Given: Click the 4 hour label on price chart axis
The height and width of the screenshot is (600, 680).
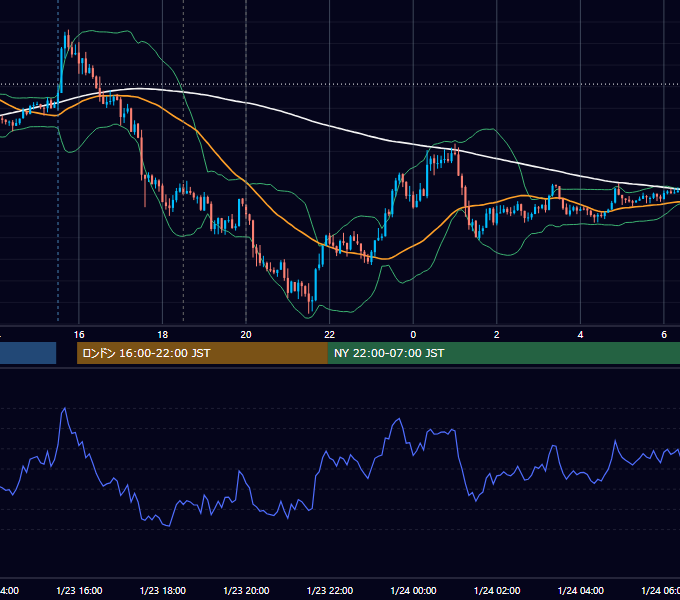Looking at the screenshot, I should coord(580,335).
